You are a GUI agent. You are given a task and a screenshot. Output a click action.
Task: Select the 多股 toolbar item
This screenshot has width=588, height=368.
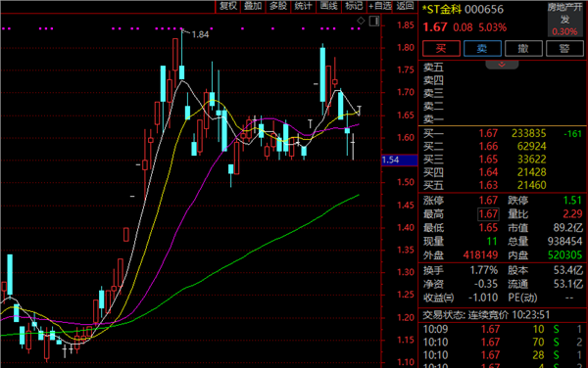278,6
